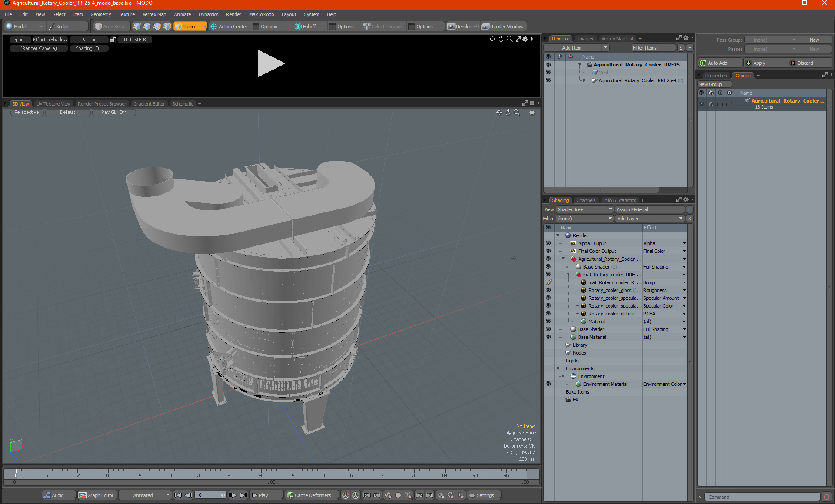Select the Edges selection mode icon

tap(147, 27)
